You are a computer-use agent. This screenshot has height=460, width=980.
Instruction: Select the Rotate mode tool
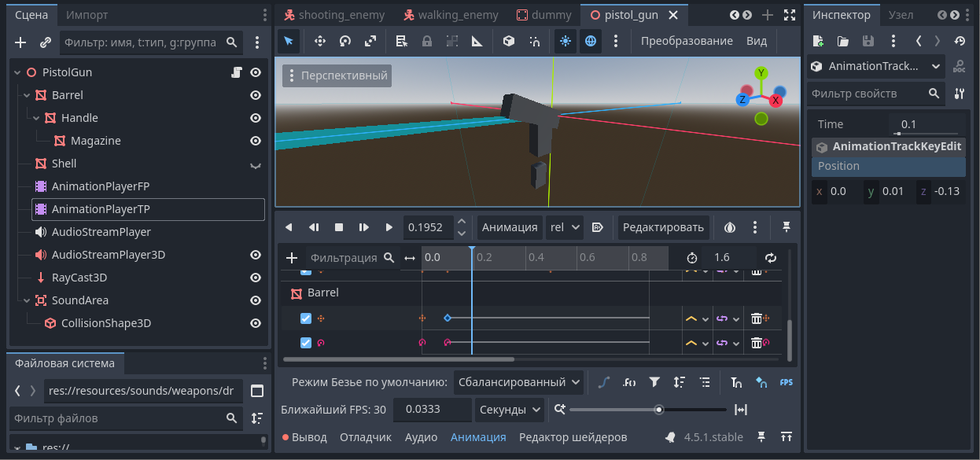[x=345, y=41]
